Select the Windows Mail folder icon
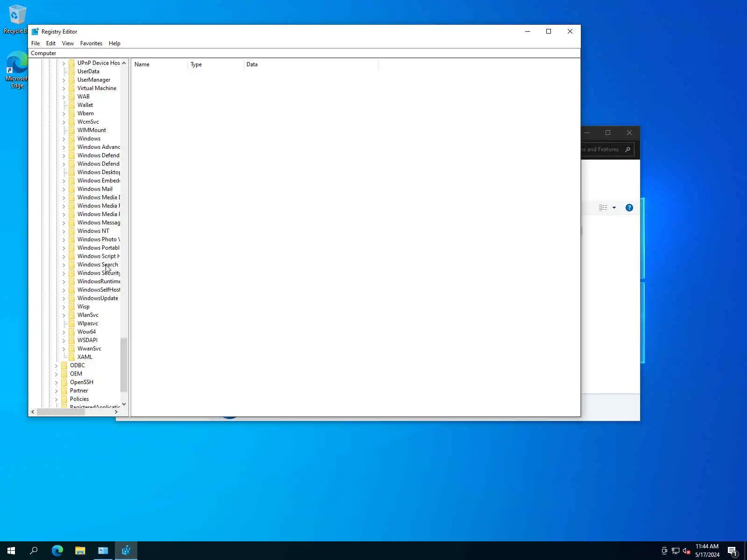The width and height of the screenshot is (747, 560). click(71, 189)
